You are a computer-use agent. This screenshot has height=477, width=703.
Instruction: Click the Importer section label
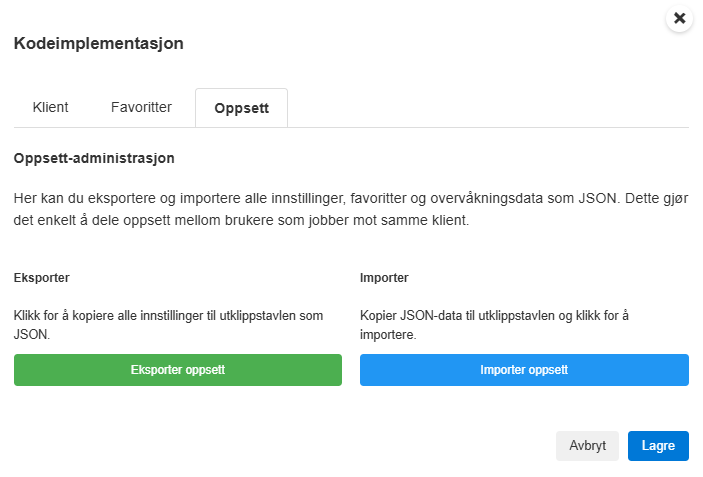point(384,278)
